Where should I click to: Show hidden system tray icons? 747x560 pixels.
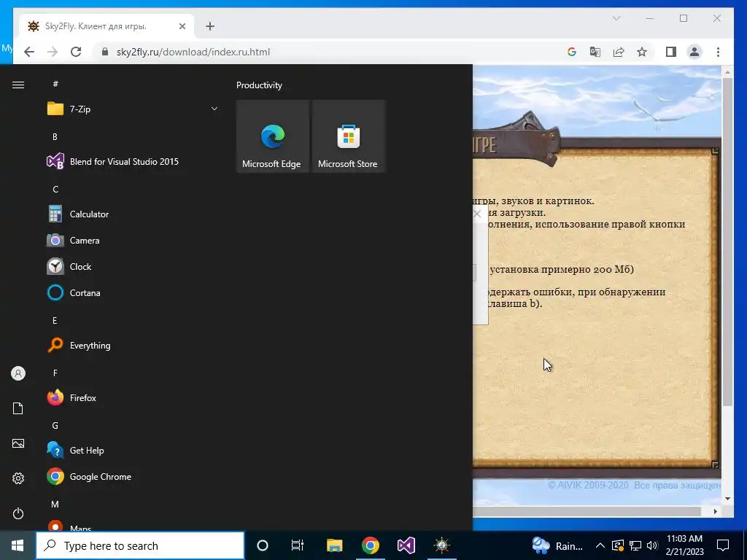point(600,545)
